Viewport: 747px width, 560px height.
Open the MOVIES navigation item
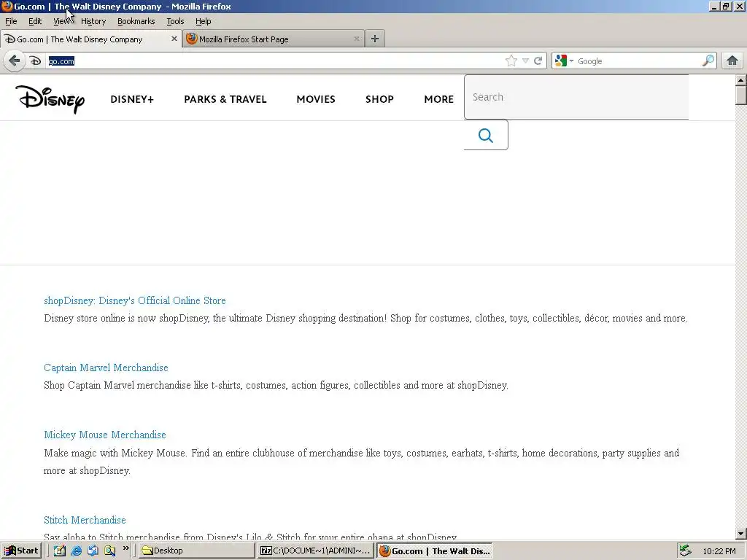click(316, 99)
